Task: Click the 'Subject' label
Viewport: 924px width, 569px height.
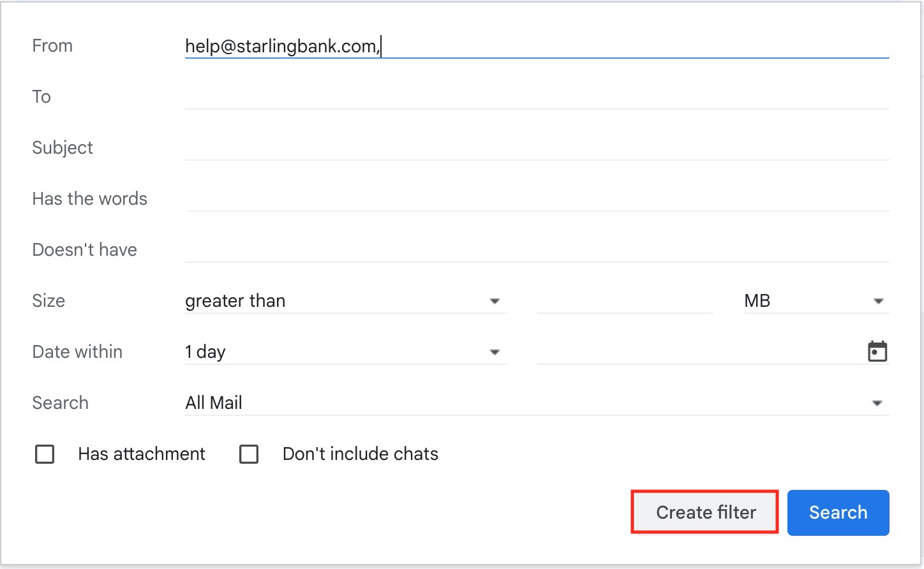Action: (63, 148)
